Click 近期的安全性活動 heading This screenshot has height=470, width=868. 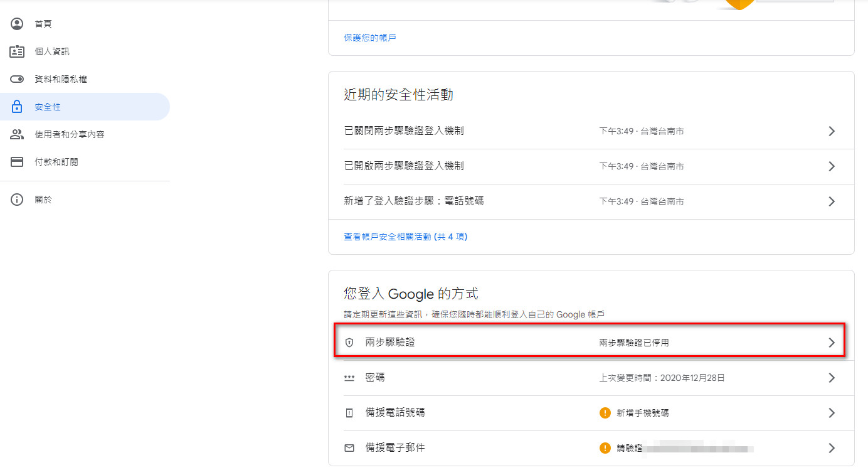tap(398, 95)
